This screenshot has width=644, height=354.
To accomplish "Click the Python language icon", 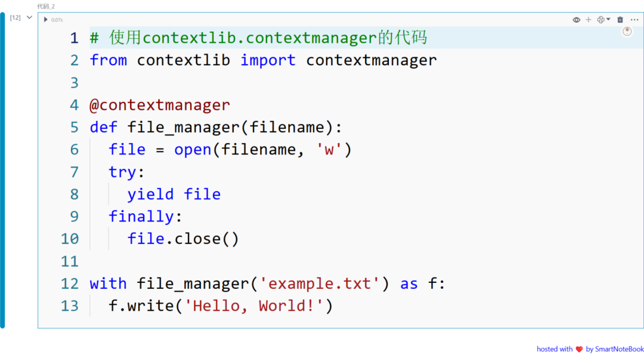I will pyautogui.click(x=601, y=20).
